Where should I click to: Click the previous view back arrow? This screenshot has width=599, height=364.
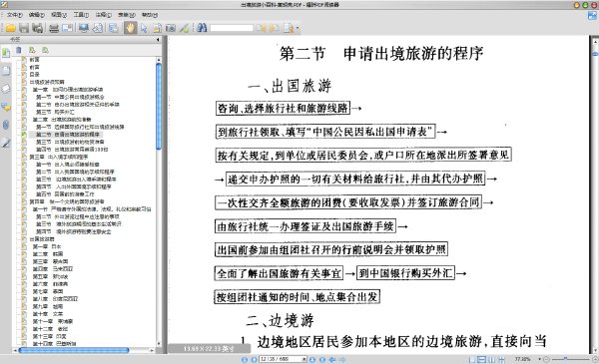tap(332, 359)
